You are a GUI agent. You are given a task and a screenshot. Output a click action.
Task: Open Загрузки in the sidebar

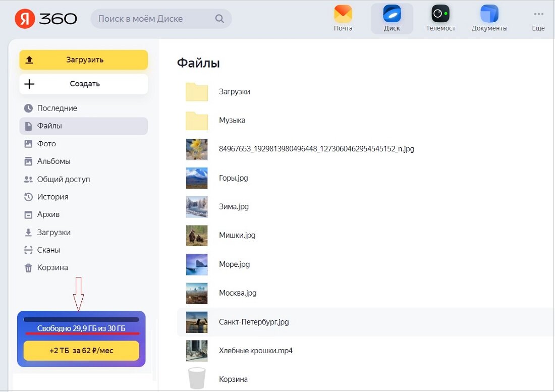(84, 233)
